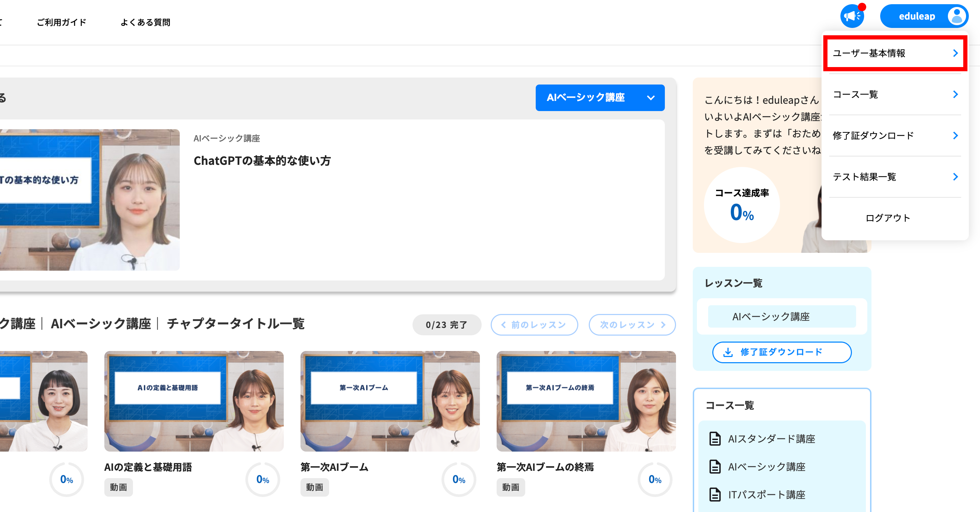
Task: Click the 次のレッスン button
Action: [632, 325]
